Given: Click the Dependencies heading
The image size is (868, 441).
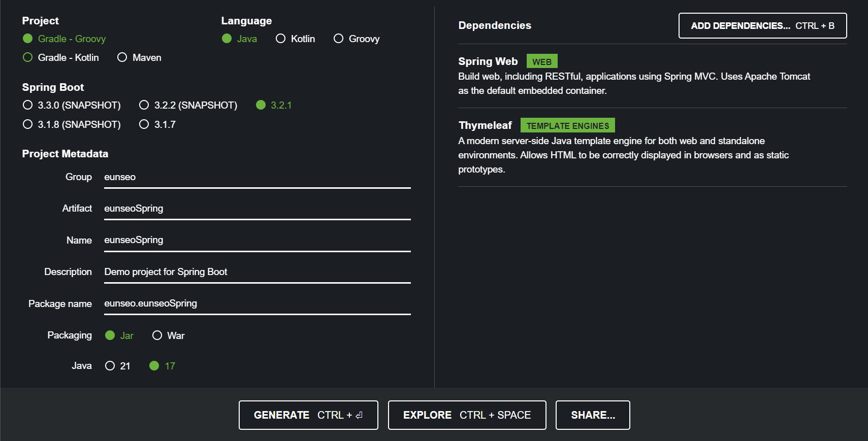Looking at the screenshot, I should click(x=495, y=25).
